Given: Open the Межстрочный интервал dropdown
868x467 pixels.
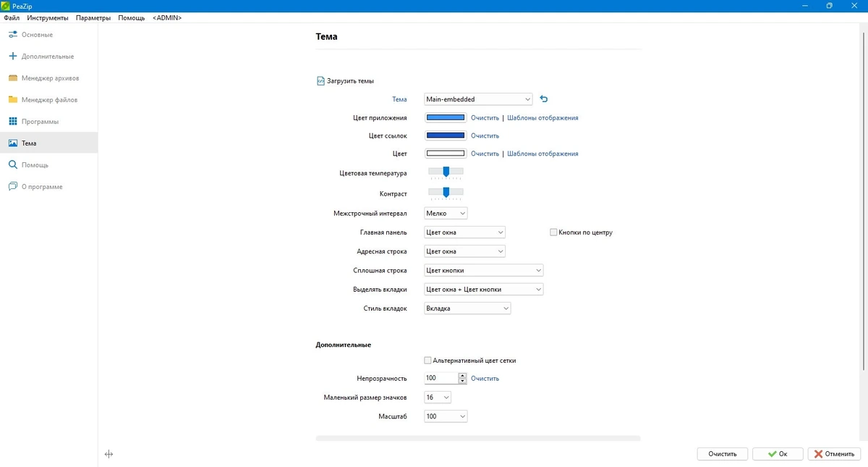Looking at the screenshot, I should pos(446,214).
